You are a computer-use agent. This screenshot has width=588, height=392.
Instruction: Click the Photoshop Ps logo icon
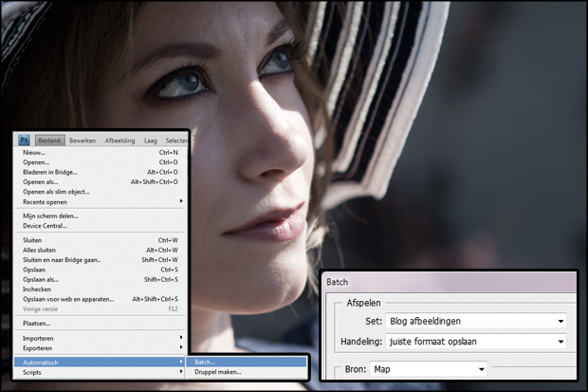tap(26, 140)
